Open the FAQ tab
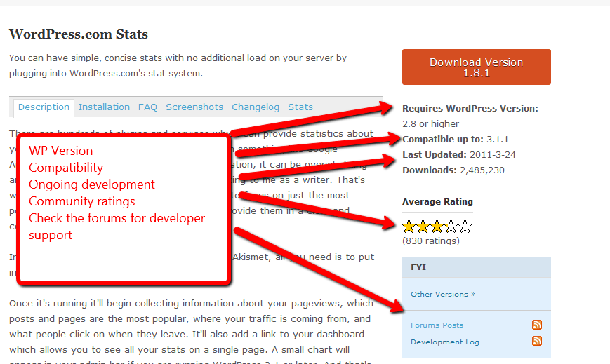 [148, 107]
